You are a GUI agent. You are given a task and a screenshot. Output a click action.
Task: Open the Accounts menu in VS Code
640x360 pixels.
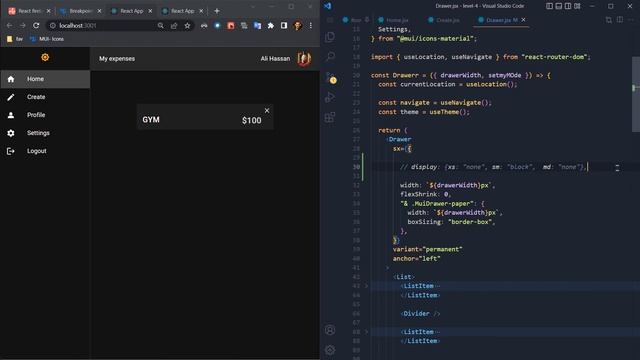coord(330,330)
